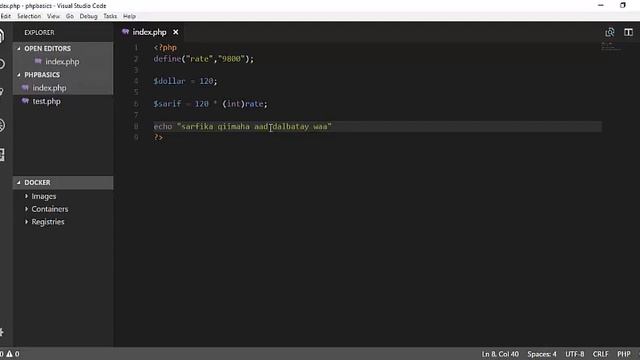
Task: Open the Search activity bar icon
Action: [x=2, y=64]
